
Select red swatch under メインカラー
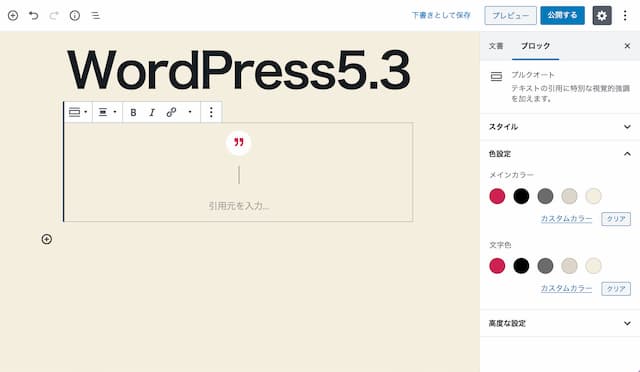pos(497,196)
